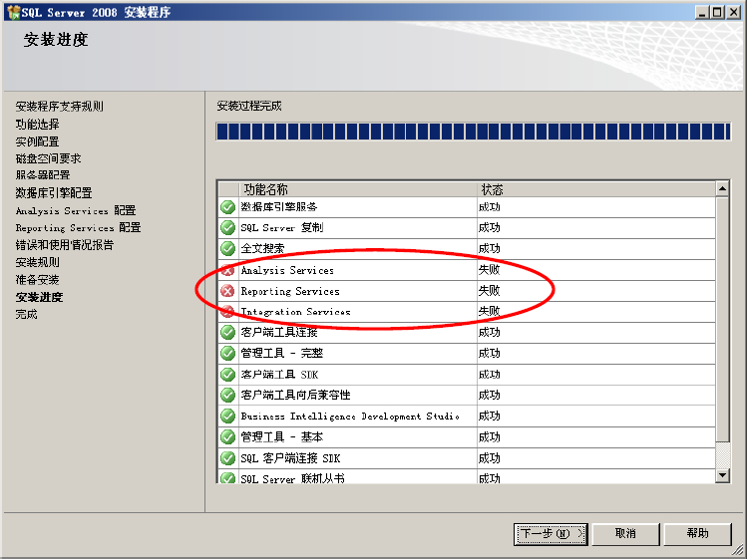Click the green check icon next to 客户端工具连接
Image resolution: width=747 pixels, height=560 pixels.
pos(227,332)
